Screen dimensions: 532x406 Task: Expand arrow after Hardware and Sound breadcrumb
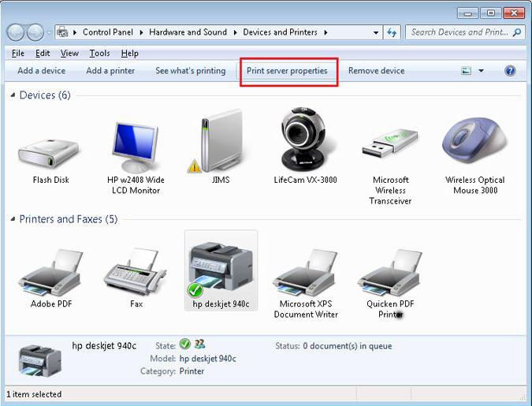(x=235, y=32)
